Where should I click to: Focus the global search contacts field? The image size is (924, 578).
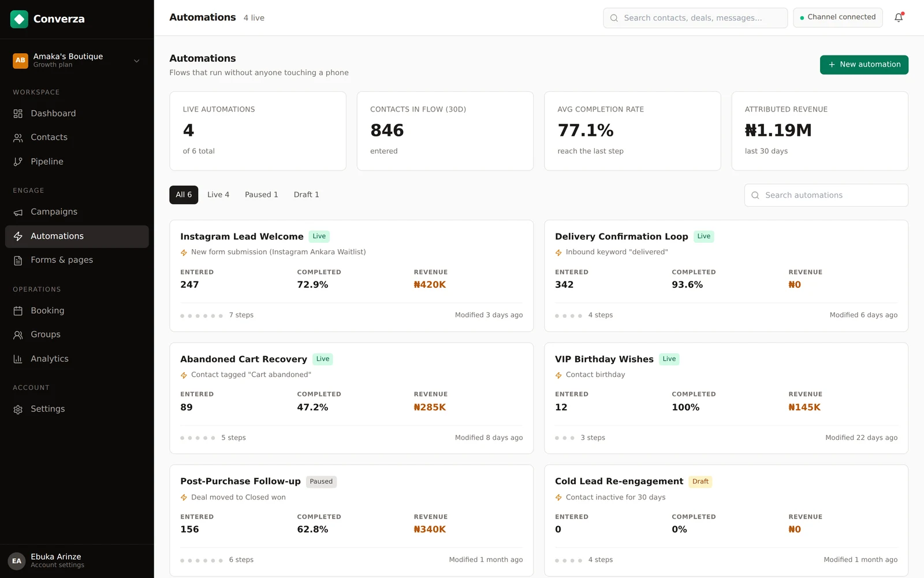coord(695,18)
